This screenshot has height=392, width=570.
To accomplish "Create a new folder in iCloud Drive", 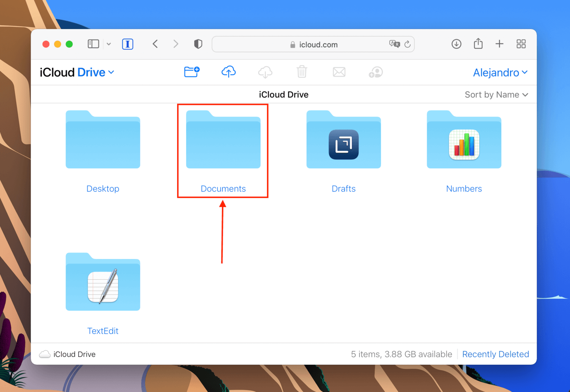I will tap(192, 72).
